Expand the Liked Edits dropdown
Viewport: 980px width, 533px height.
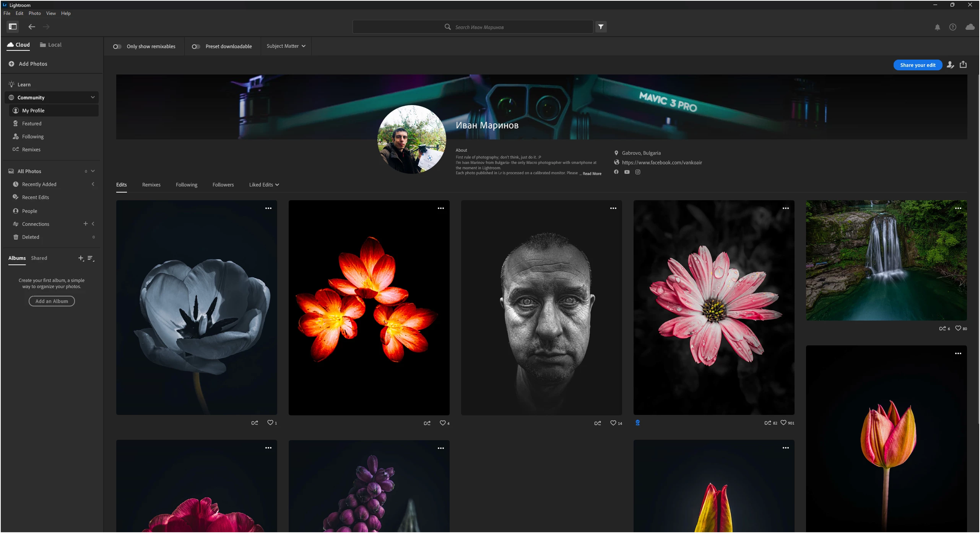pyautogui.click(x=264, y=185)
